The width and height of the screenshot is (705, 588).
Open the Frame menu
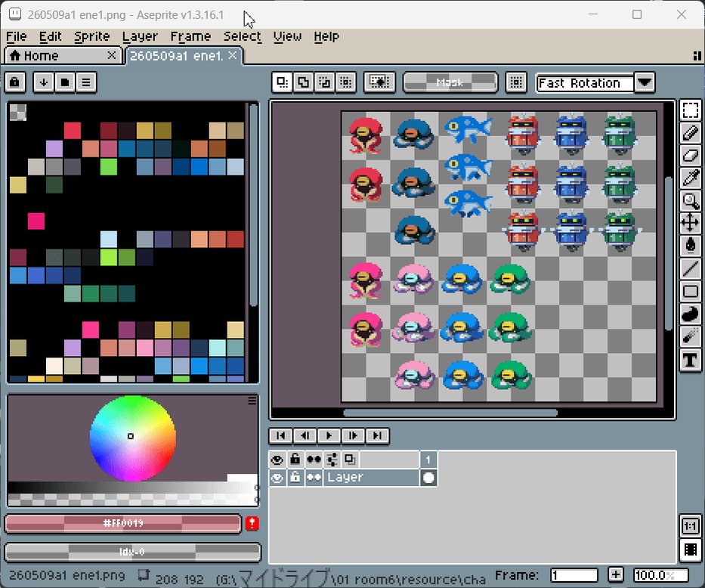(x=190, y=36)
